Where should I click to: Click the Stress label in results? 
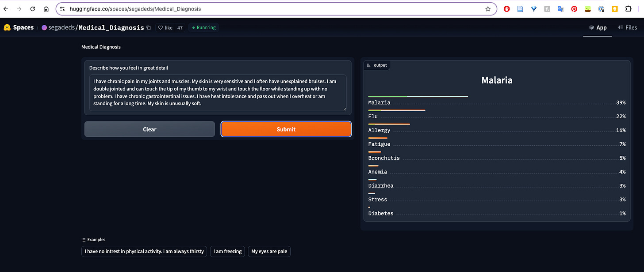[x=377, y=200]
